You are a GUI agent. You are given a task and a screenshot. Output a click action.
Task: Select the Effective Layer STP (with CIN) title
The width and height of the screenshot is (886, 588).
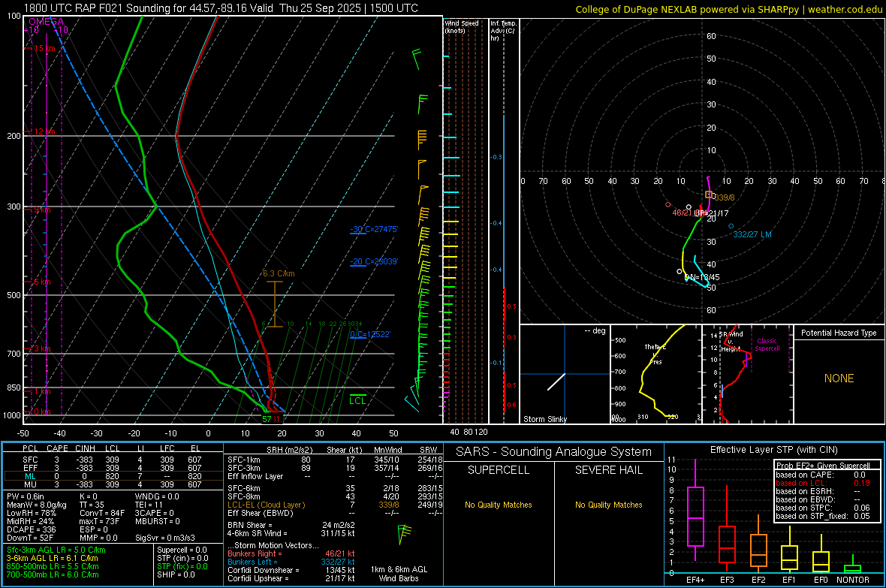point(773,450)
